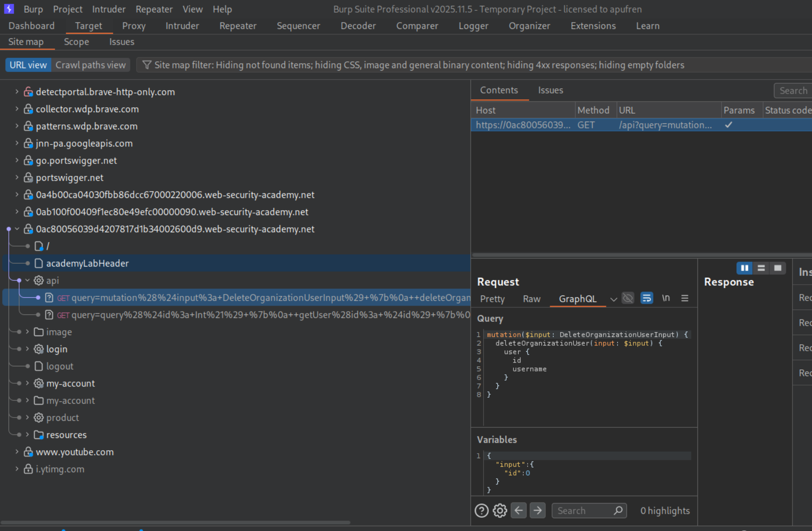The height and width of the screenshot is (531, 812).
Task: Open the Request editor hamburger menu
Action: [685, 298]
